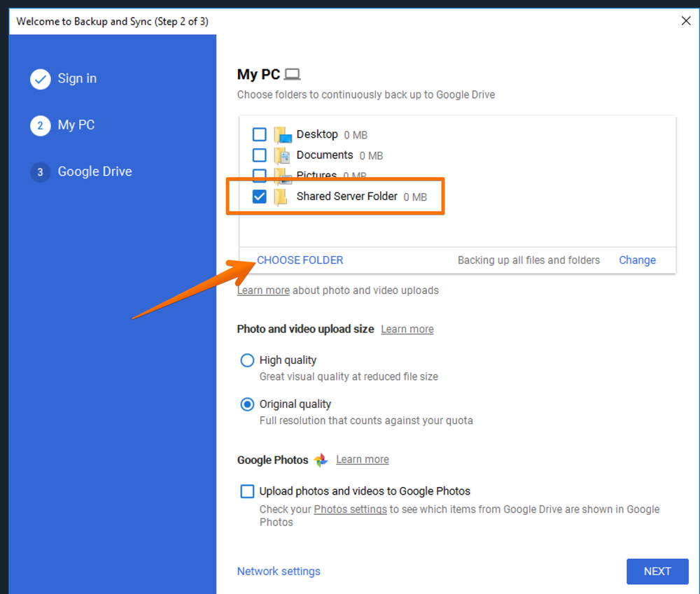Image resolution: width=700 pixels, height=594 pixels.
Task: Click 'Great visual quality at reduced file size'
Action: pyautogui.click(x=349, y=376)
